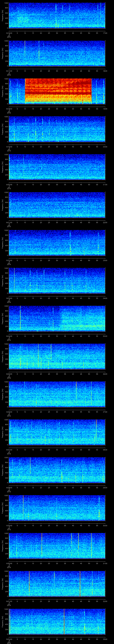The image size is (114, 644).
Task: Click the 27:00 end time label
Action: (105, 412)
